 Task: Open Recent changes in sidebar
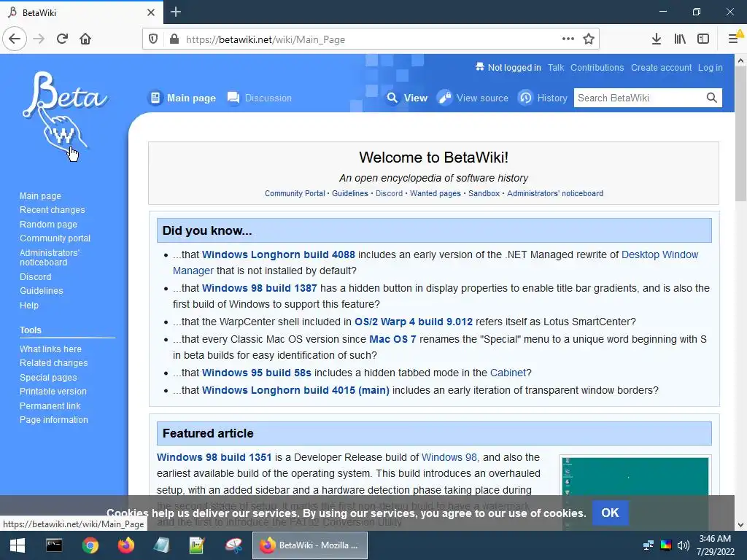tap(52, 210)
